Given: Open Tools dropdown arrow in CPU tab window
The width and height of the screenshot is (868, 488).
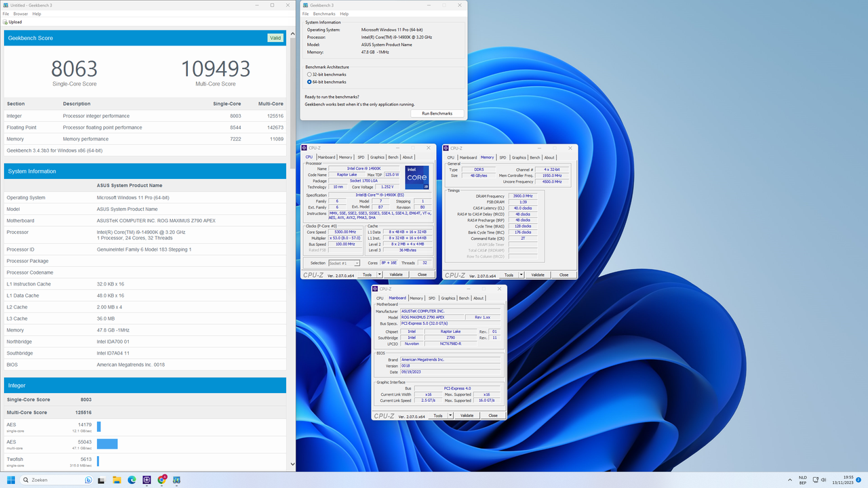Looking at the screenshot, I should [x=379, y=274].
